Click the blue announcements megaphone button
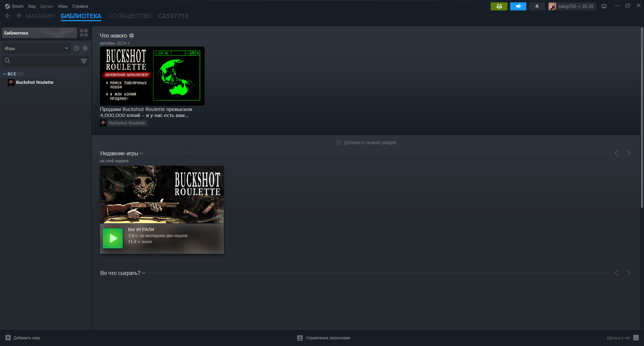Image resolution: width=644 pixels, height=346 pixels. pyautogui.click(x=518, y=6)
